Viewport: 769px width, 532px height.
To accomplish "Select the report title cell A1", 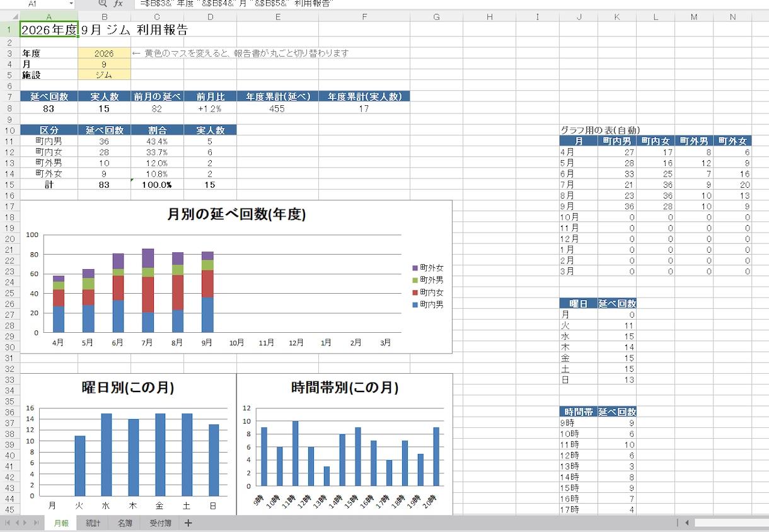I will point(49,30).
